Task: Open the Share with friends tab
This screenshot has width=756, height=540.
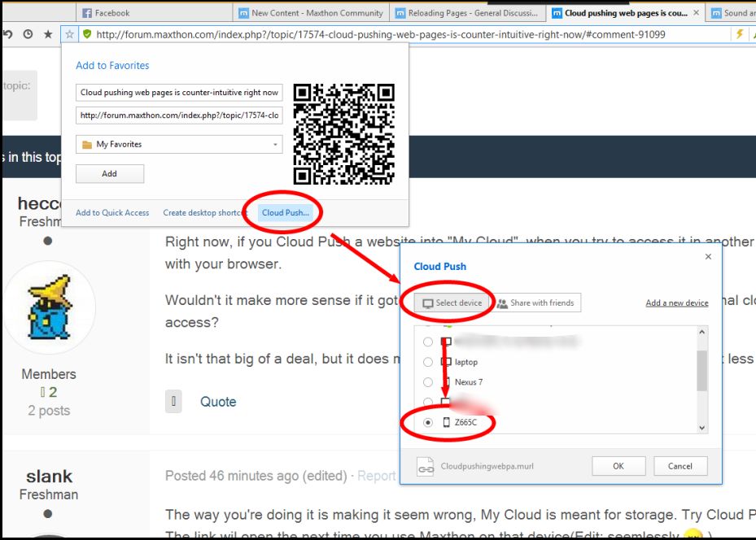Action: pos(535,303)
